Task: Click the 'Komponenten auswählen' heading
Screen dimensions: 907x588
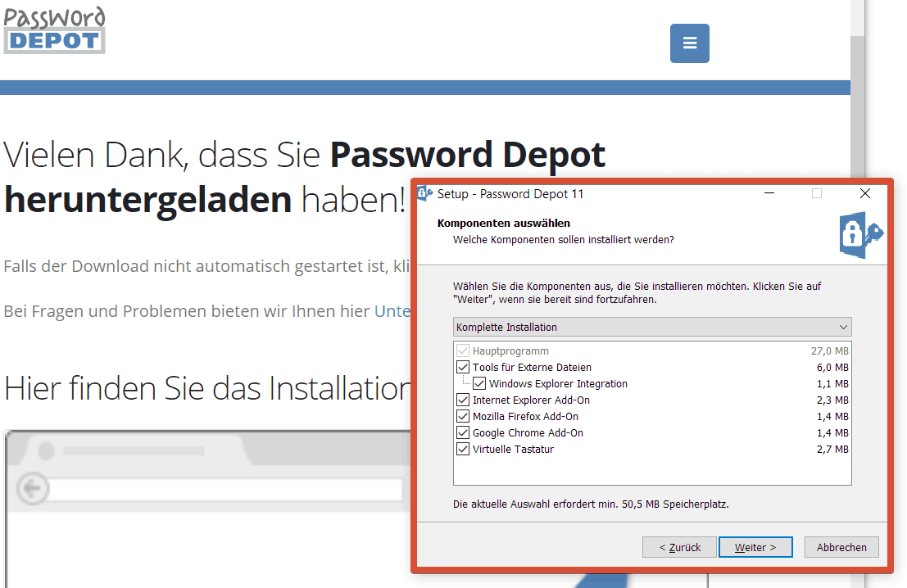Action: click(504, 224)
